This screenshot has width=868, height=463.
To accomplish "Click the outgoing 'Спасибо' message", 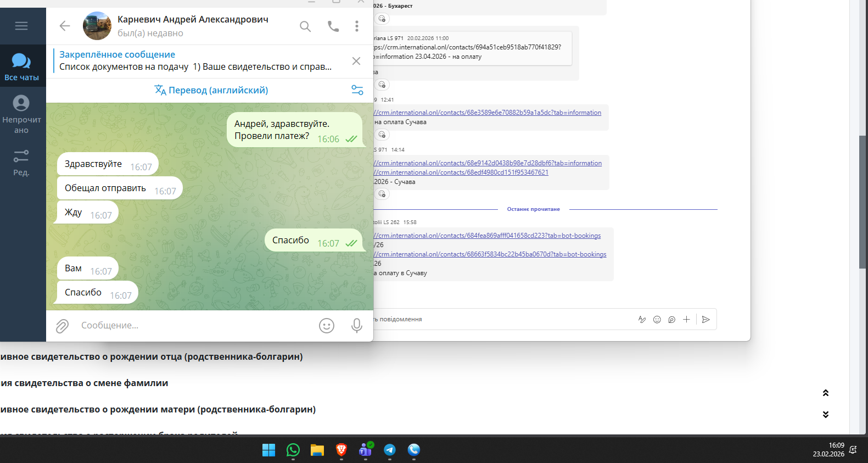I will 314,241.
